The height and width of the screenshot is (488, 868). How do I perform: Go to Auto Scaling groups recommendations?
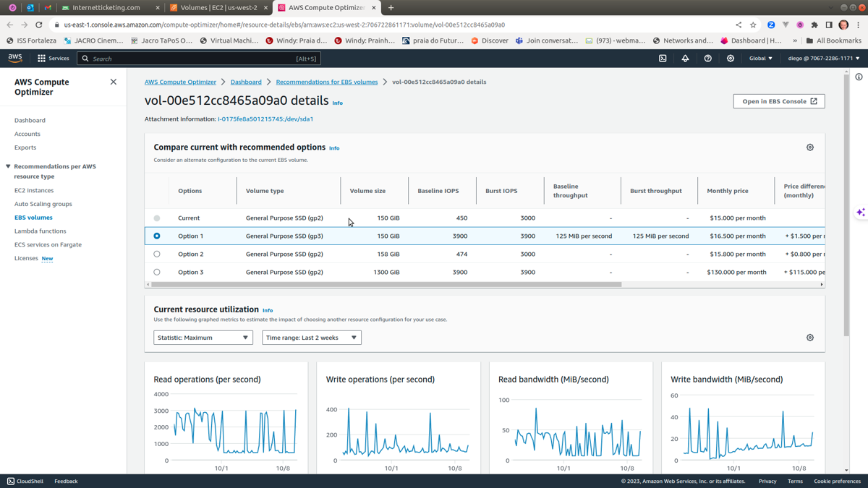coord(43,204)
